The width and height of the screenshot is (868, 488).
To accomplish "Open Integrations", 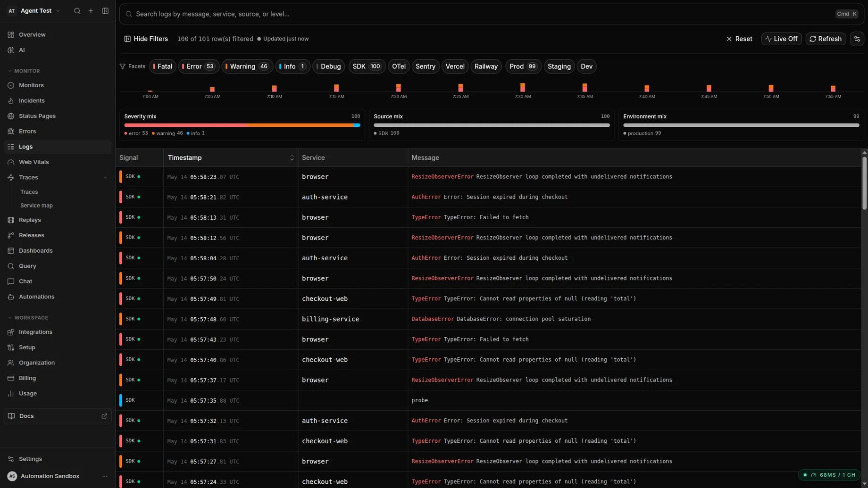I will click(x=58, y=332).
